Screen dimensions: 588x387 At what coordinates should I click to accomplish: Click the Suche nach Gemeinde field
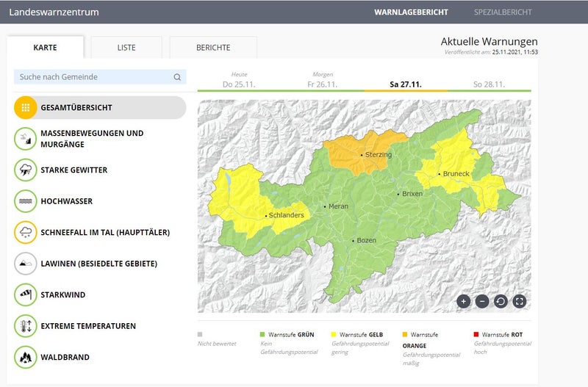point(92,77)
